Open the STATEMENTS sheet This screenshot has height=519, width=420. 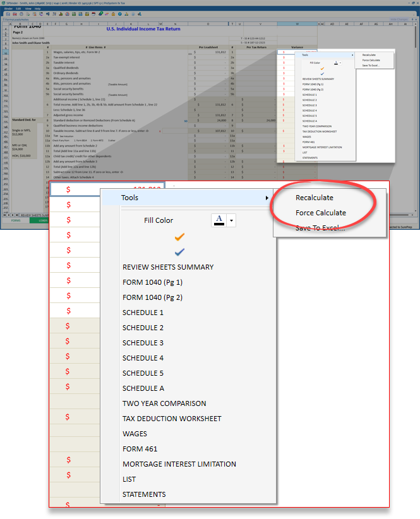click(x=144, y=494)
